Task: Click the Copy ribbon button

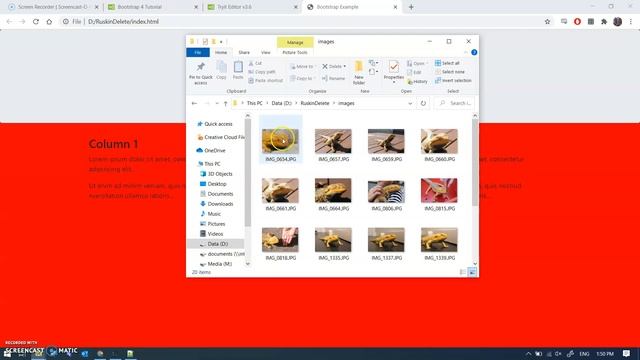Action: [x=221, y=70]
